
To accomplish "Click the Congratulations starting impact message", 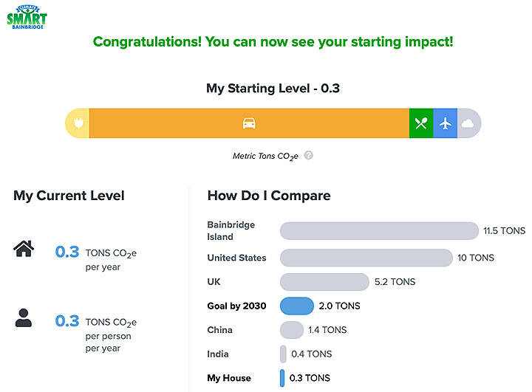I will tap(273, 41).
